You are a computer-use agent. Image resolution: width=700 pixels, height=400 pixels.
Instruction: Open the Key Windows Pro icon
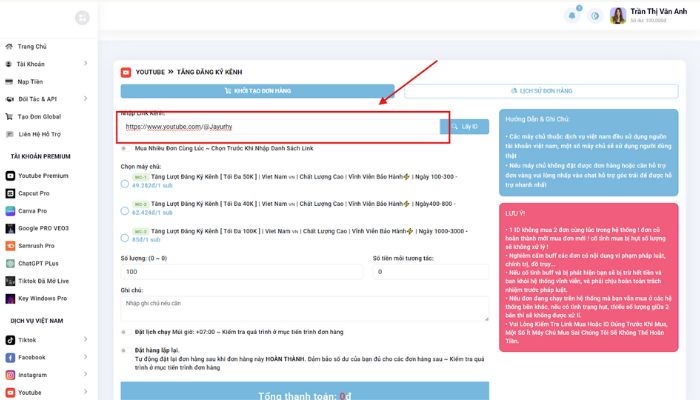tap(10, 298)
